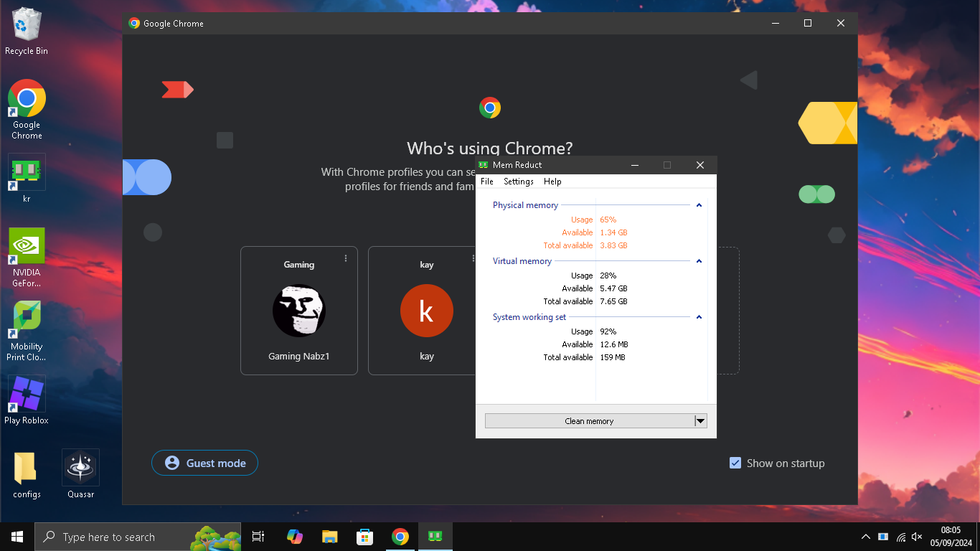Click the 3.83 GB total available value
The height and width of the screenshot is (551, 980).
[x=613, y=245]
